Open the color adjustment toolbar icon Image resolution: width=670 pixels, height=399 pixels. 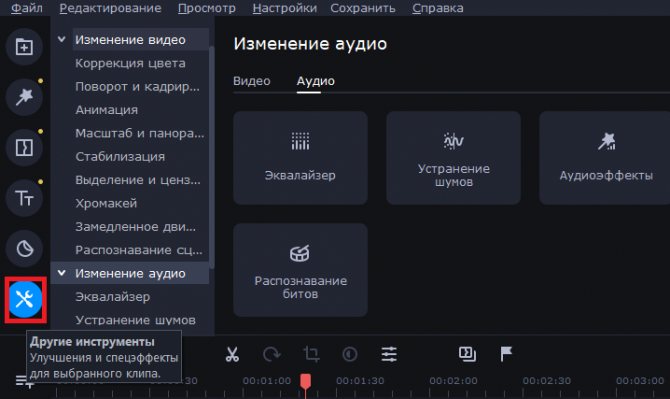(350, 354)
